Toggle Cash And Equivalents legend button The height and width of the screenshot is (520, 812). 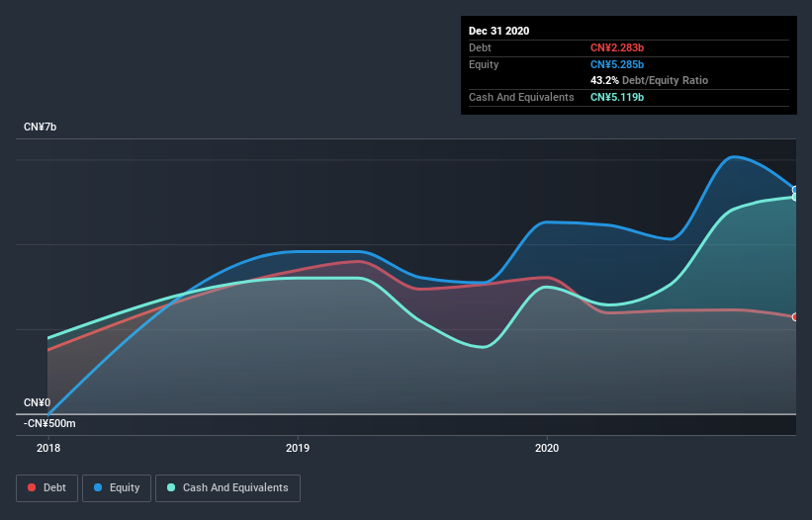coord(227,488)
